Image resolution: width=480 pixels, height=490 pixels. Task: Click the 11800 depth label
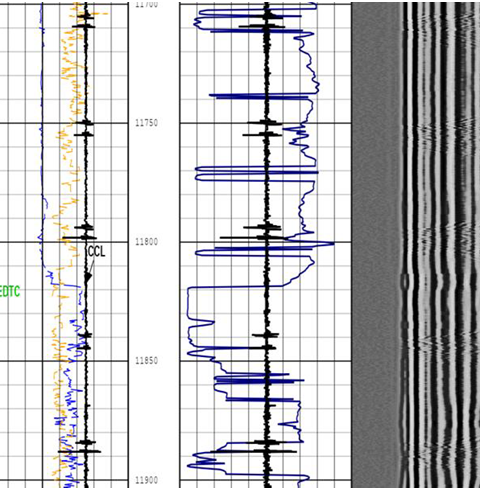coord(147,242)
